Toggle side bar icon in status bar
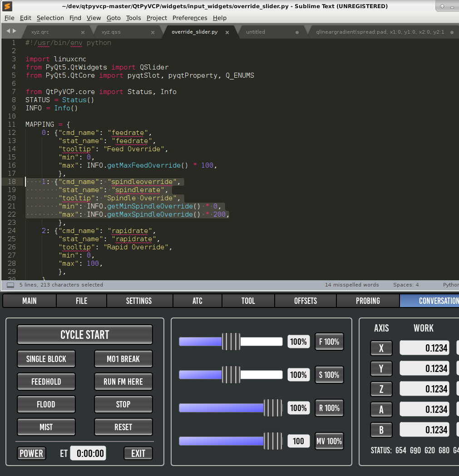 point(10,285)
